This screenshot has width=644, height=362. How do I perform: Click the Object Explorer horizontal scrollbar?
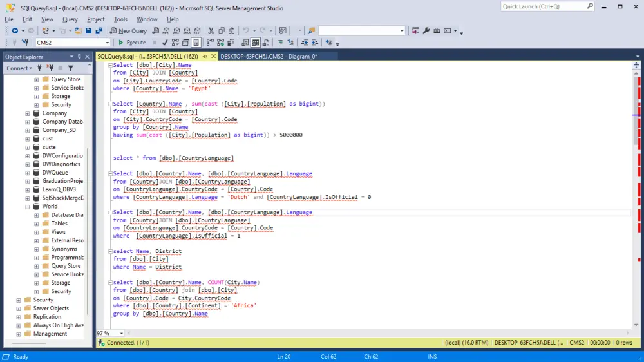pyautogui.click(x=29, y=343)
